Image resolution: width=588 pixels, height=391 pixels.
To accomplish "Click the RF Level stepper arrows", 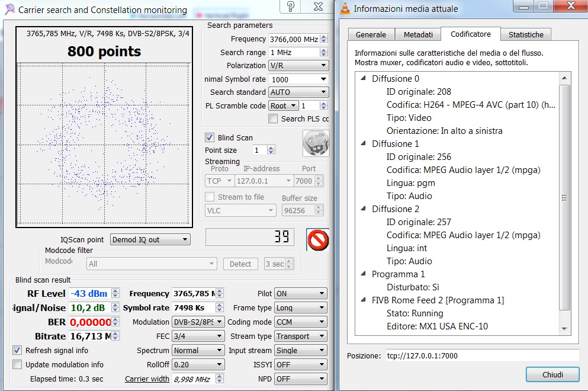I will tap(115, 293).
